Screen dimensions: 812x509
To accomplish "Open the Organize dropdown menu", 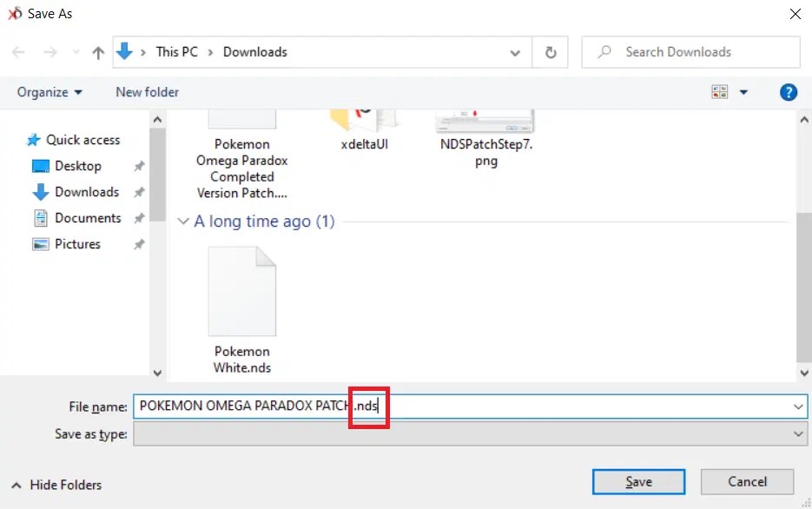I will pos(48,92).
